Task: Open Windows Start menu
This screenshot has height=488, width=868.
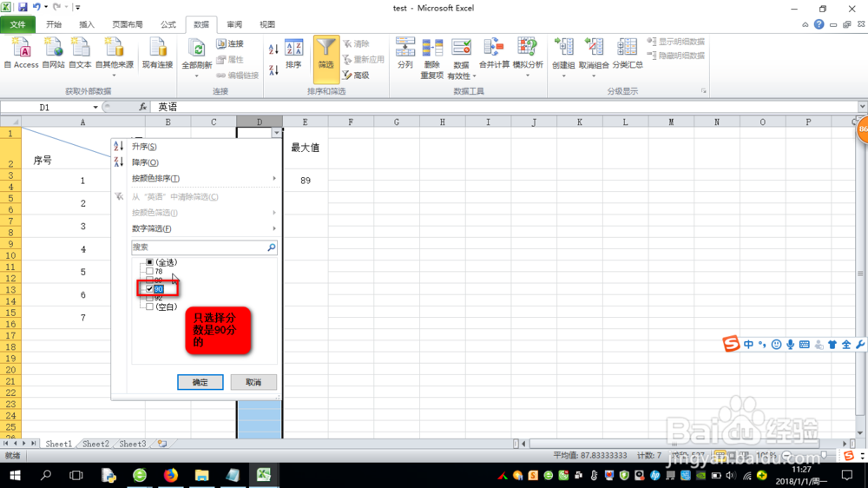Action: [15, 475]
